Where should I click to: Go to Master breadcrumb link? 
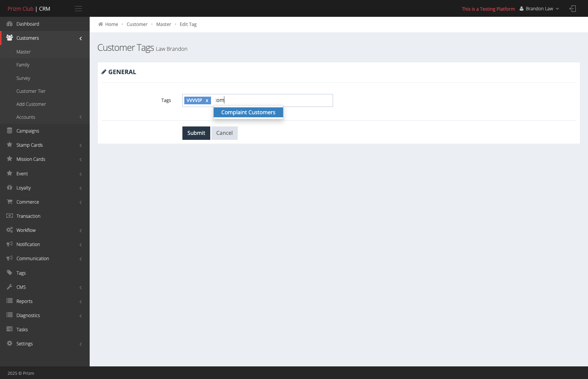[164, 24]
